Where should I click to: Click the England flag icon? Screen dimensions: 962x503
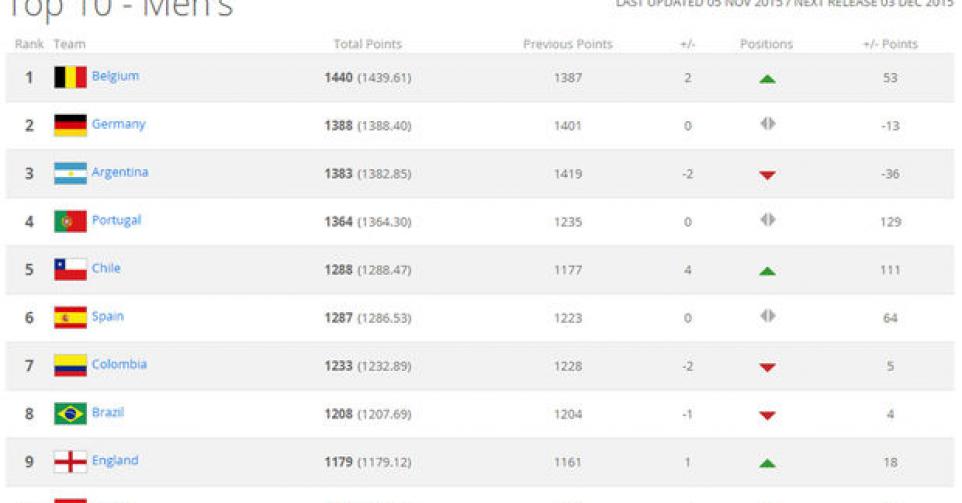[70, 462]
